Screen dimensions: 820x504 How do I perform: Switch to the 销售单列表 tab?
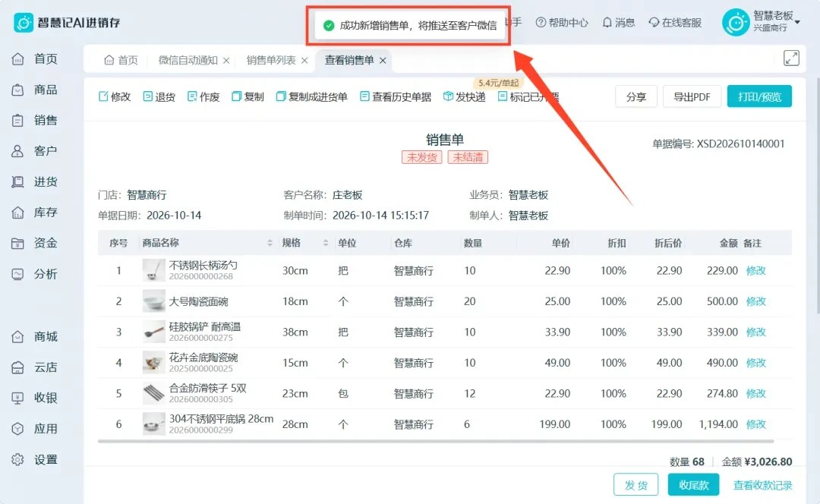271,60
